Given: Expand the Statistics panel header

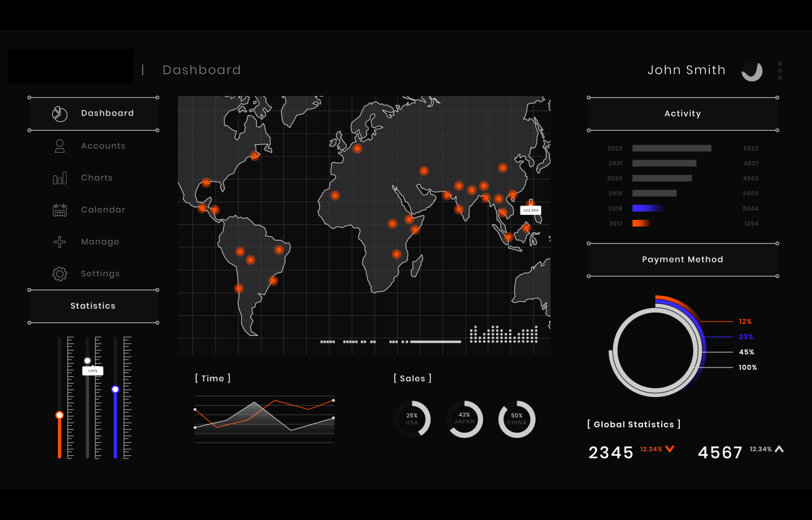Looking at the screenshot, I should pyautogui.click(x=93, y=306).
